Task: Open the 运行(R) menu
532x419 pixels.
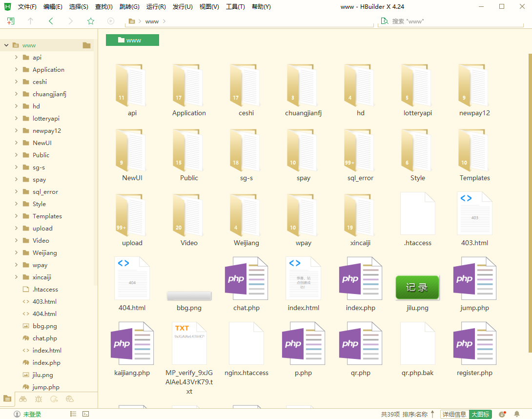Action: [156, 7]
